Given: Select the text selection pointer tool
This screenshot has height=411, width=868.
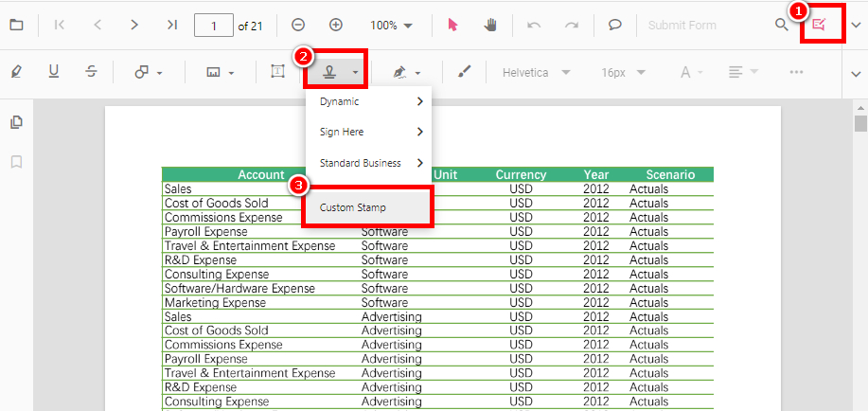Looking at the screenshot, I should point(452,25).
